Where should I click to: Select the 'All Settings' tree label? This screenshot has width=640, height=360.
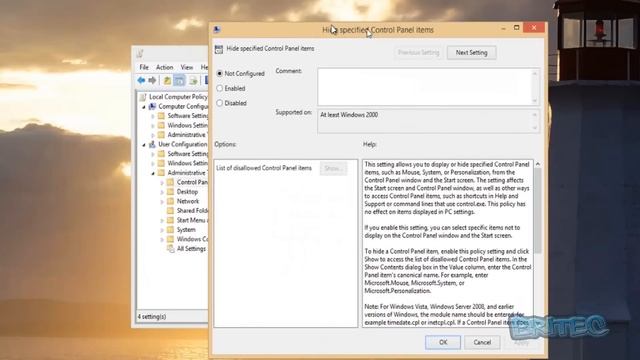191,249
